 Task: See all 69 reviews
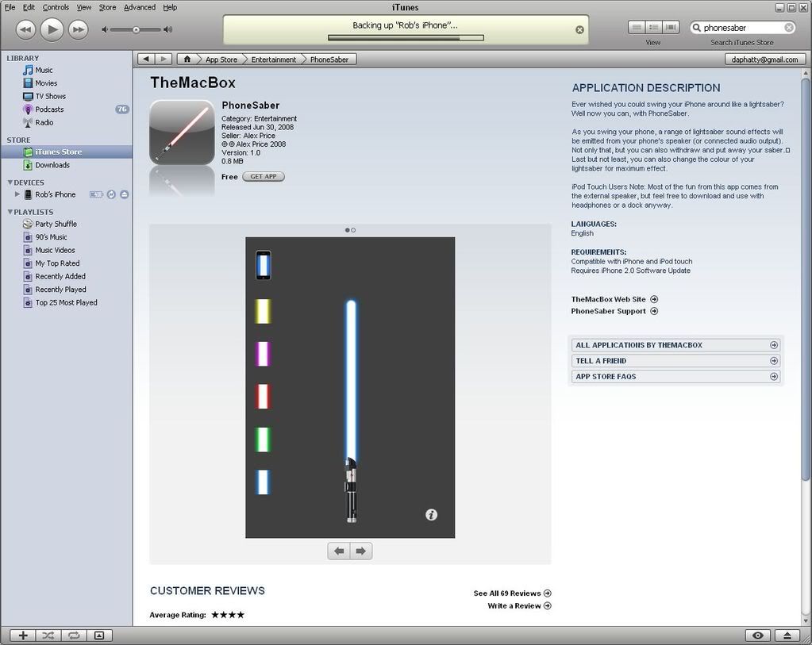[x=512, y=593]
